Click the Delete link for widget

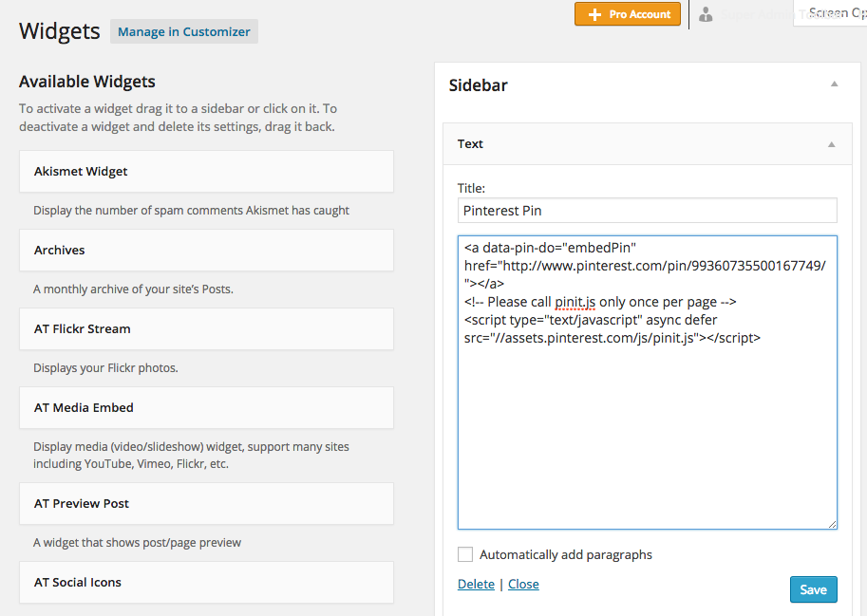[476, 584]
